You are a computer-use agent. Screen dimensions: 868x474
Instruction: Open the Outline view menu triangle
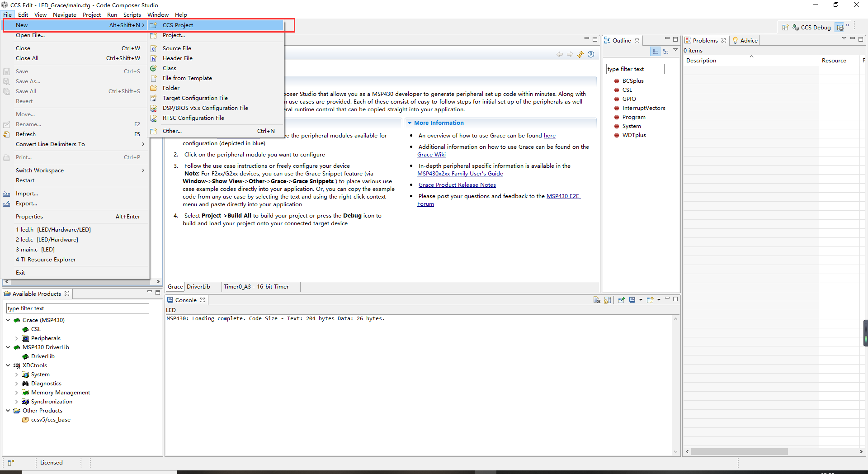coord(675,50)
